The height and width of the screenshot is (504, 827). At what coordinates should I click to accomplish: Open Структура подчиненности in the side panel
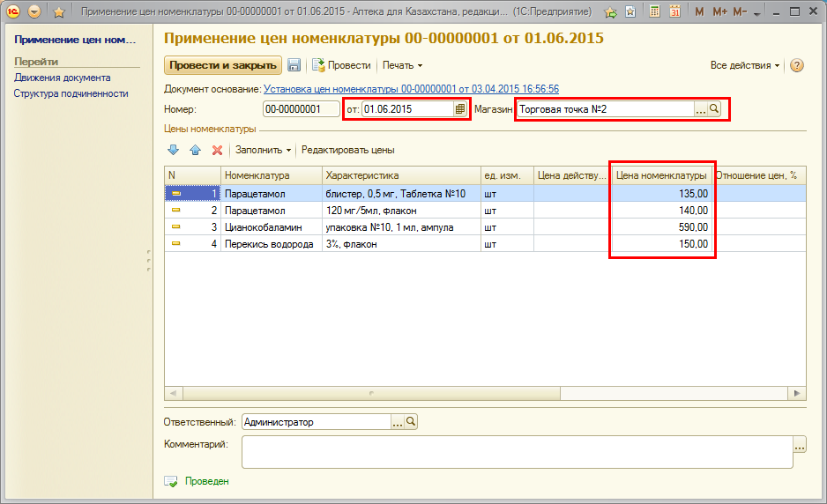[x=71, y=93]
